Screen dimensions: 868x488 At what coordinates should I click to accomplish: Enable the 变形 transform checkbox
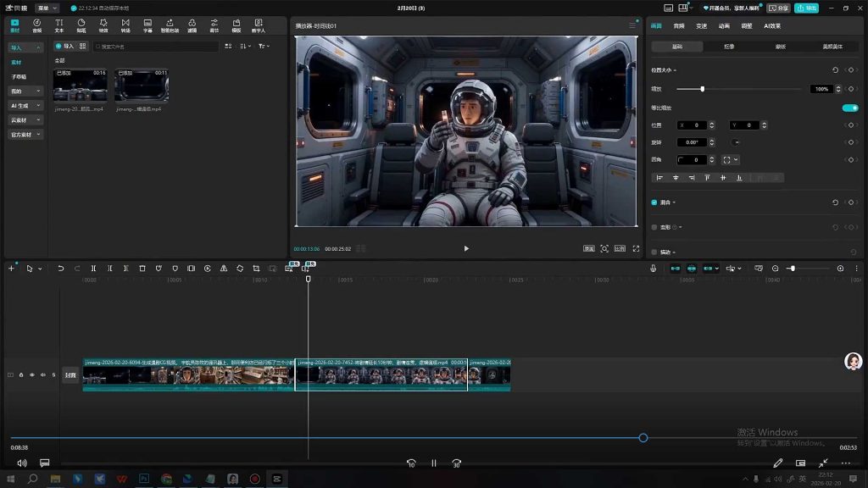click(654, 227)
